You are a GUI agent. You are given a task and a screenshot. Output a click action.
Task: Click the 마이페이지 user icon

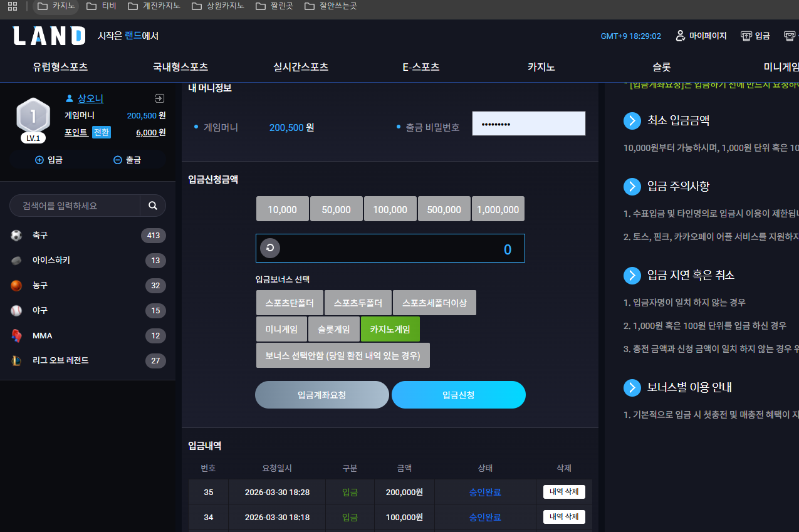point(680,36)
